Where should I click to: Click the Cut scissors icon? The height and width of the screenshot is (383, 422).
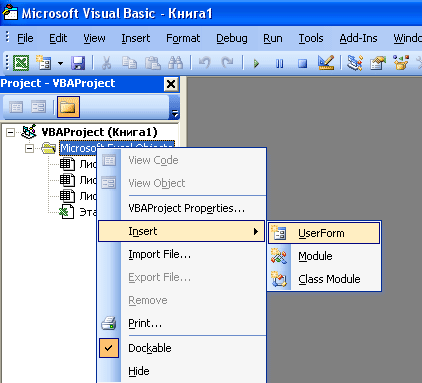106,63
